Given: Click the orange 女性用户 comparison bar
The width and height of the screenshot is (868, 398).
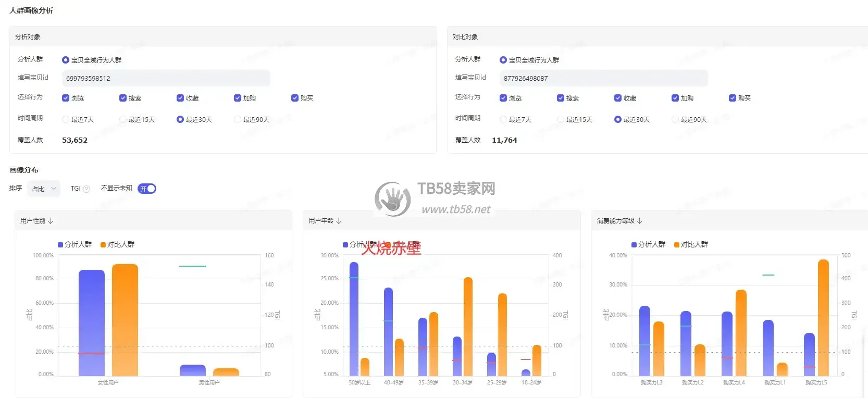Looking at the screenshot, I should 125,320.
